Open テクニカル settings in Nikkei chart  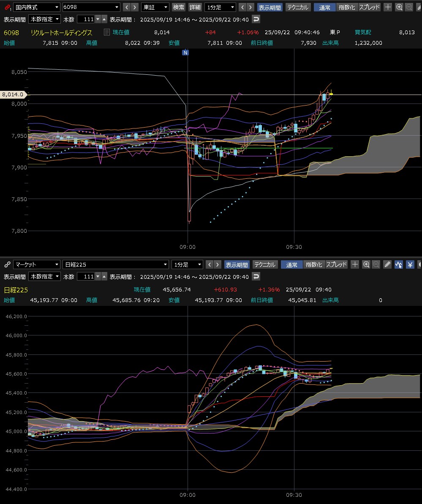[x=265, y=264]
